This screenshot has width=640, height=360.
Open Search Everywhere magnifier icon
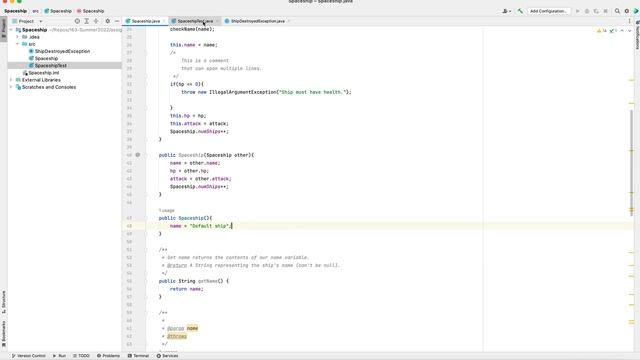[618, 11]
